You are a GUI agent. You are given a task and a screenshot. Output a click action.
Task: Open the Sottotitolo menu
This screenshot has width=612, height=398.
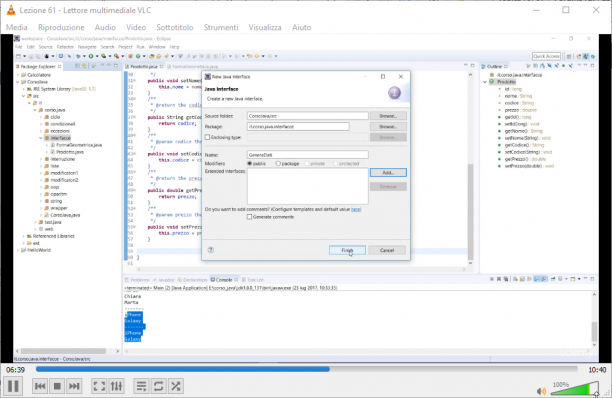pos(175,27)
